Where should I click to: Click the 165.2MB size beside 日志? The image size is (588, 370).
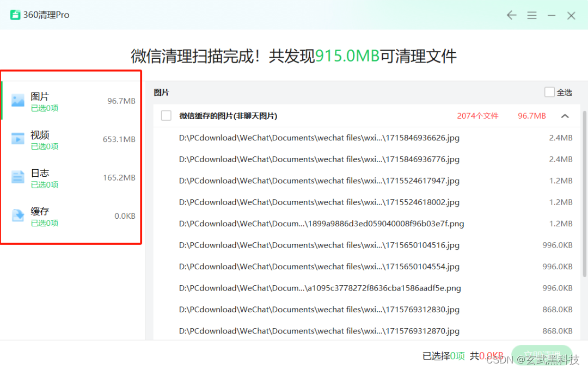click(119, 178)
